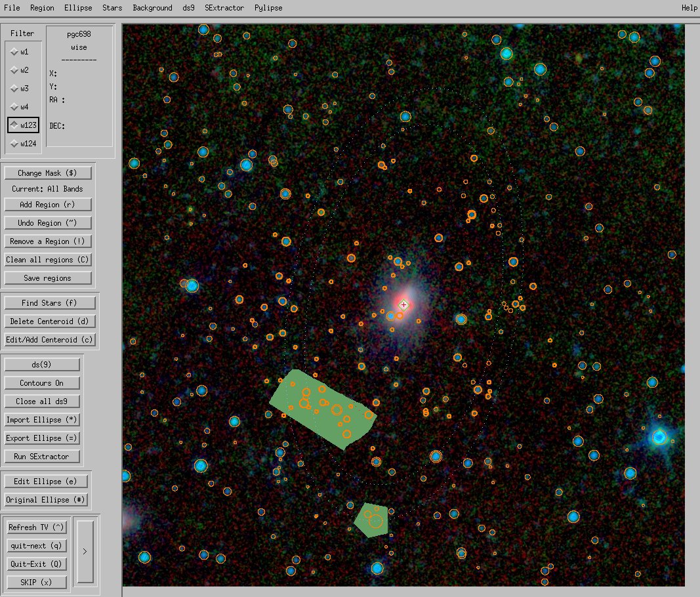Click the tall right-arrow expand button
The image size is (700, 597).
85,552
